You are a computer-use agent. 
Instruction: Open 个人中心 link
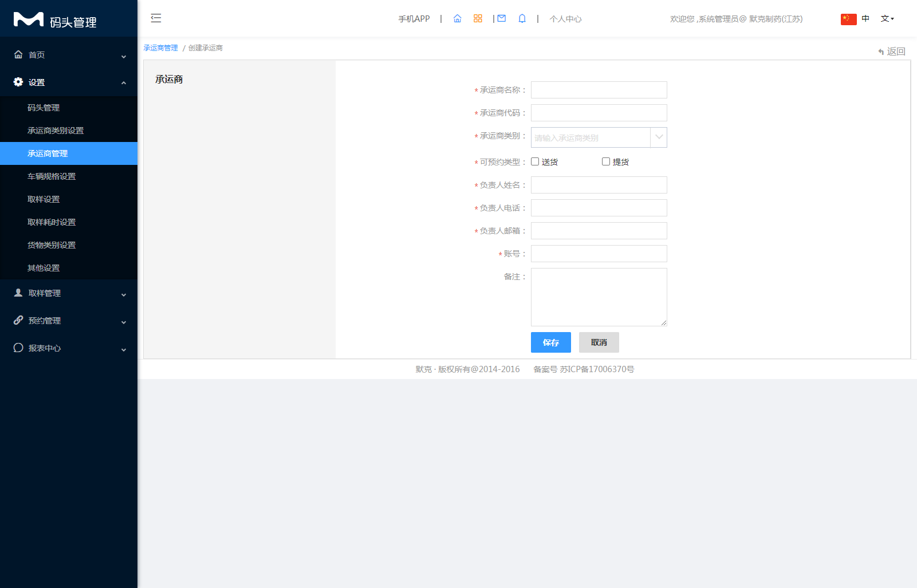click(565, 19)
